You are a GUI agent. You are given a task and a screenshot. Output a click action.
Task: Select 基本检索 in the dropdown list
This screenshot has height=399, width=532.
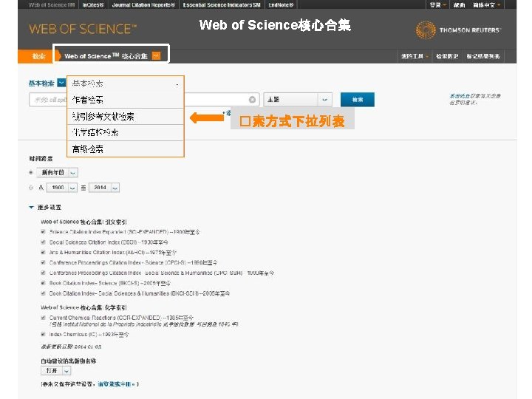pyautogui.click(x=126, y=83)
